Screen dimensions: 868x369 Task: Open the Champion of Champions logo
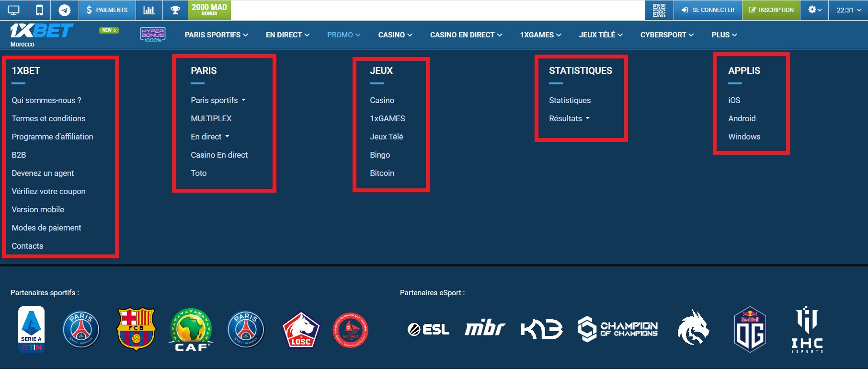tap(617, 329)
